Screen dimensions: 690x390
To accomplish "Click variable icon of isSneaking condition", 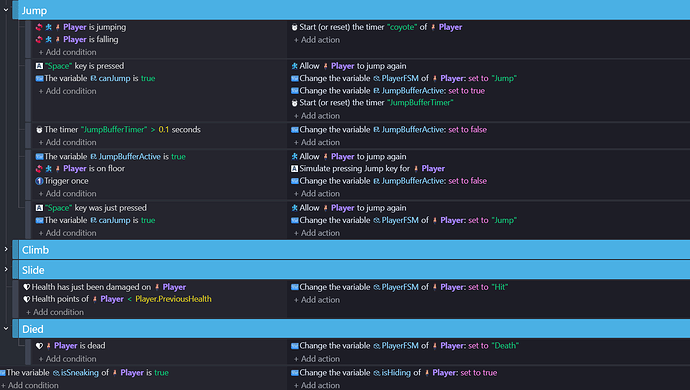I will tap(3, 373).
